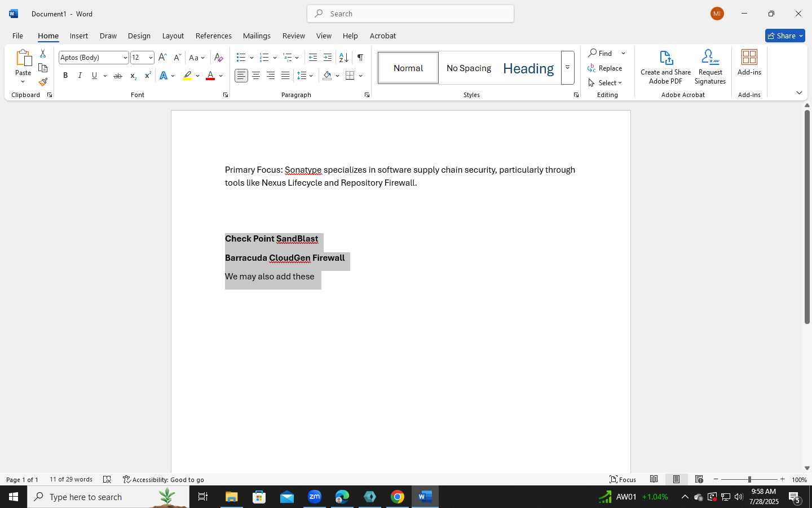812x508 pixels.
Task: Expand the numbering list dropdown arrow
Action: pyautogui.click(x=275, y=58)
